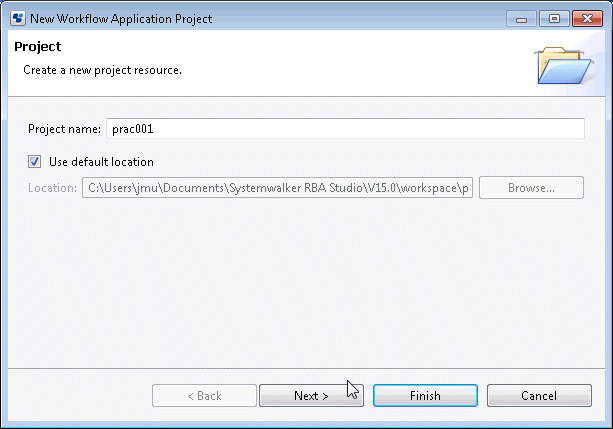The width and height of the screenshot is (613, 429).
Task: Click the 'Use default location' label text
Action: coord(101,162)
